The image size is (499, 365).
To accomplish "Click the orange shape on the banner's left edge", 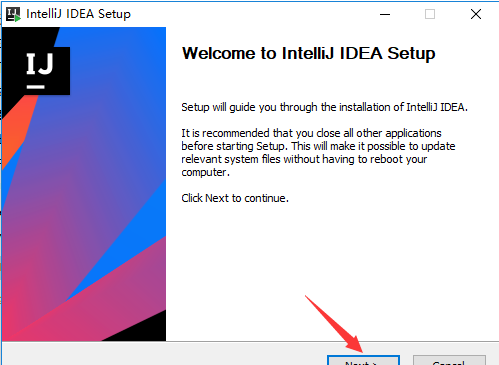I will (x=17, y=130).
